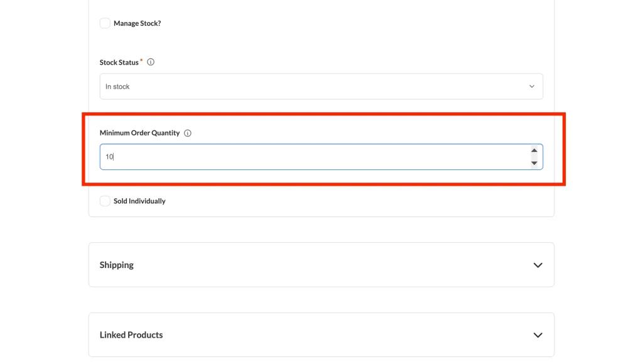Enable the Manage Stock checkbox
Screen dimensions: 643x364
pos(105,23)
